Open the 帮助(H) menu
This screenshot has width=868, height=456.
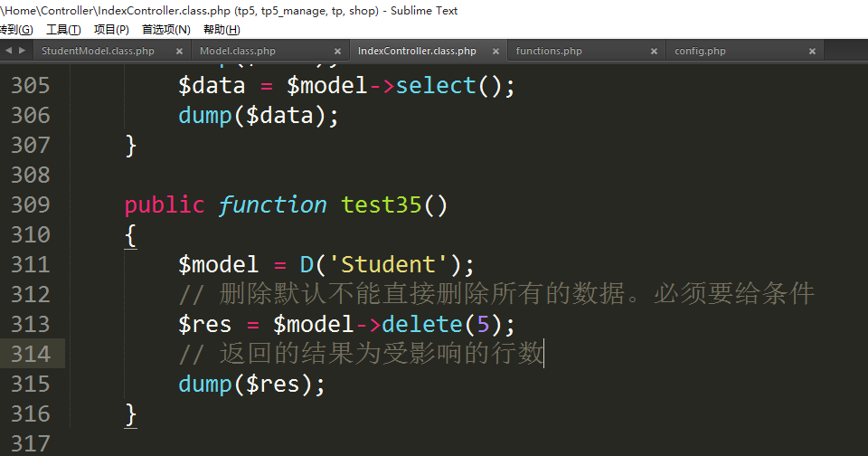point(222,30)
